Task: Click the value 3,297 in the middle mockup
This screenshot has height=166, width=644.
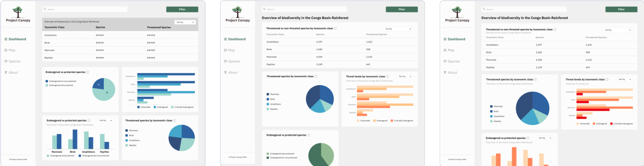Action: 319,42
